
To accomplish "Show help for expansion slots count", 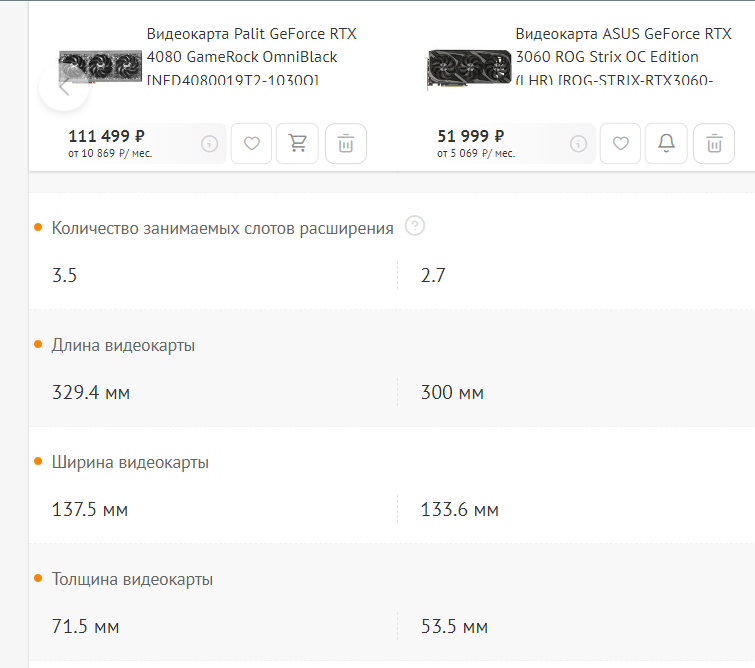I will [415, 226].
